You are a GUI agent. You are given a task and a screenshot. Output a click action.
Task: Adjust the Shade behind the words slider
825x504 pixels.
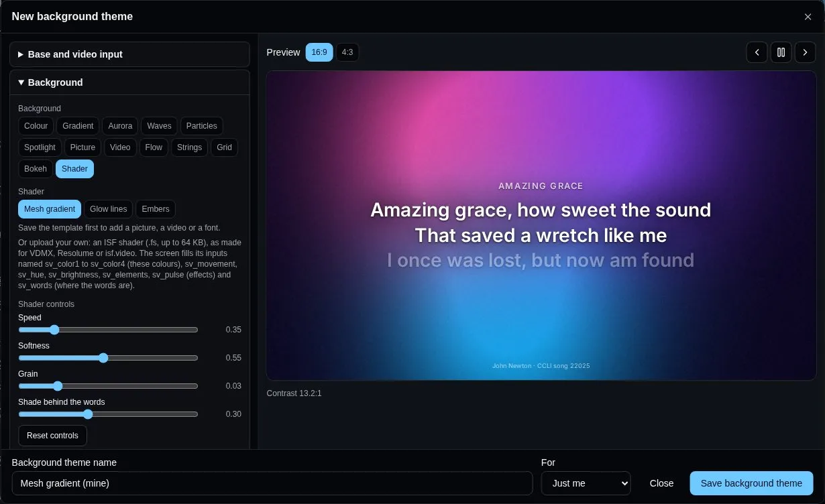tap(108, 414)
